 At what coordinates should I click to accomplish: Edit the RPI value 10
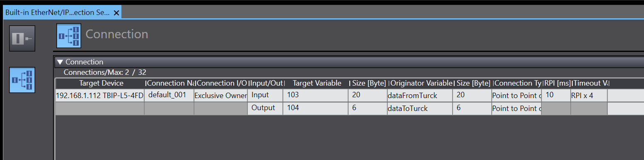coord(556,96)
